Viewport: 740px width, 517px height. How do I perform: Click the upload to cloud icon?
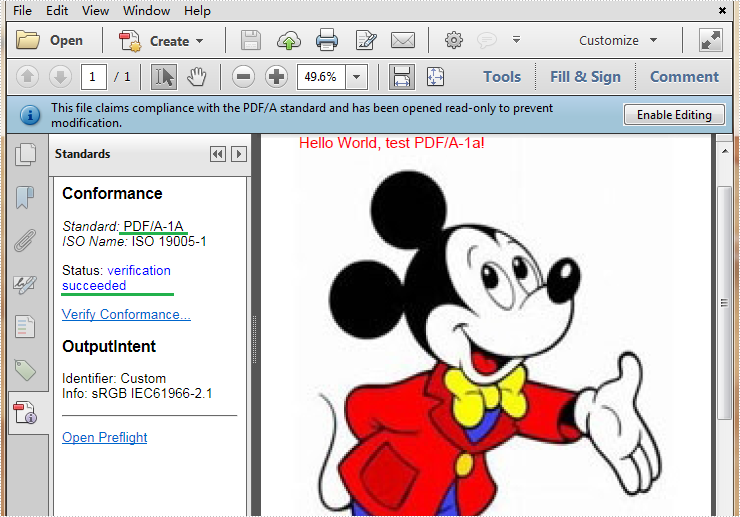pyautogui.click(x=288, y=41)
